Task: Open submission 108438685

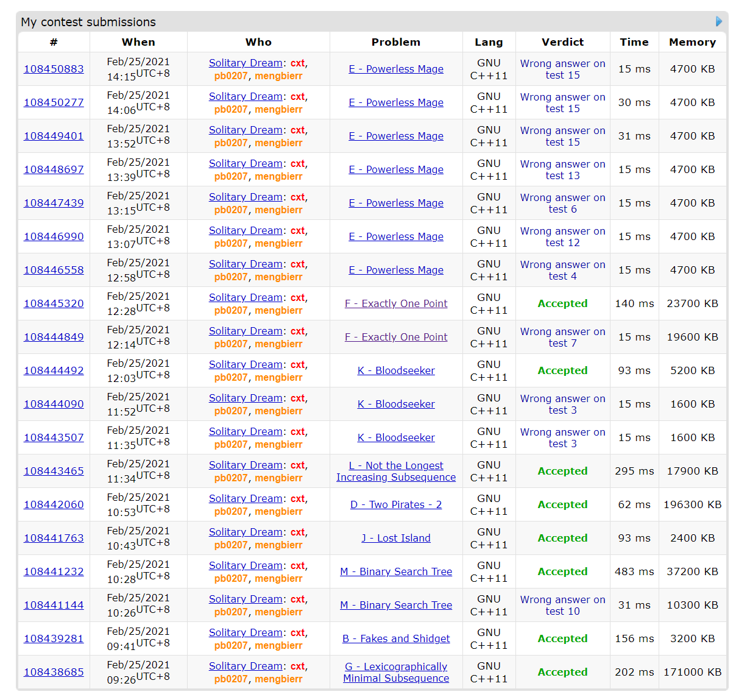Action: pos(54,672)
